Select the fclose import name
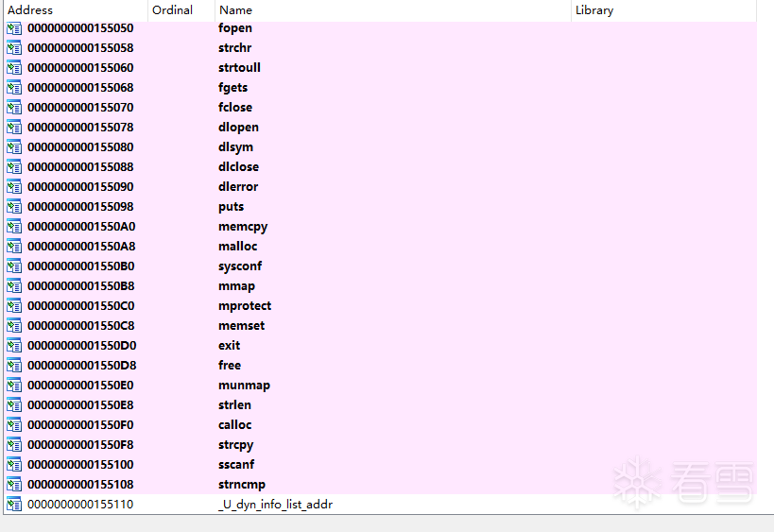 (x=235, y=108)
